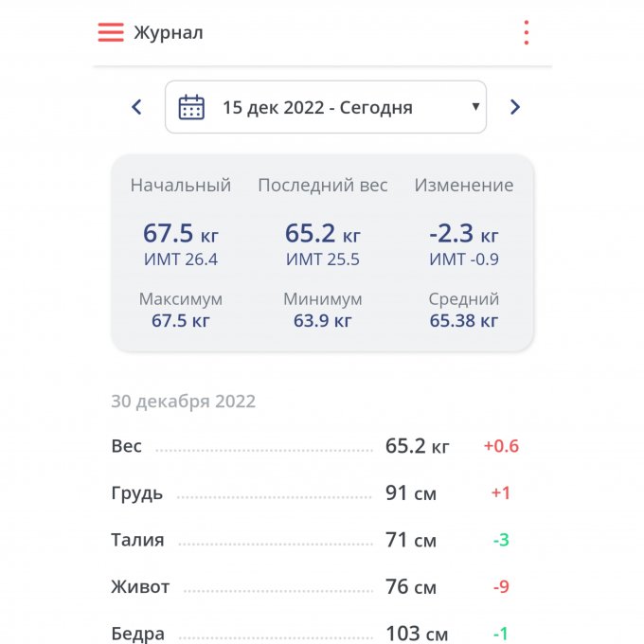Tap the Последний вес 65.2 кг stat
Image resolution: width=644 pixels, height=644 pixels.
322,233
